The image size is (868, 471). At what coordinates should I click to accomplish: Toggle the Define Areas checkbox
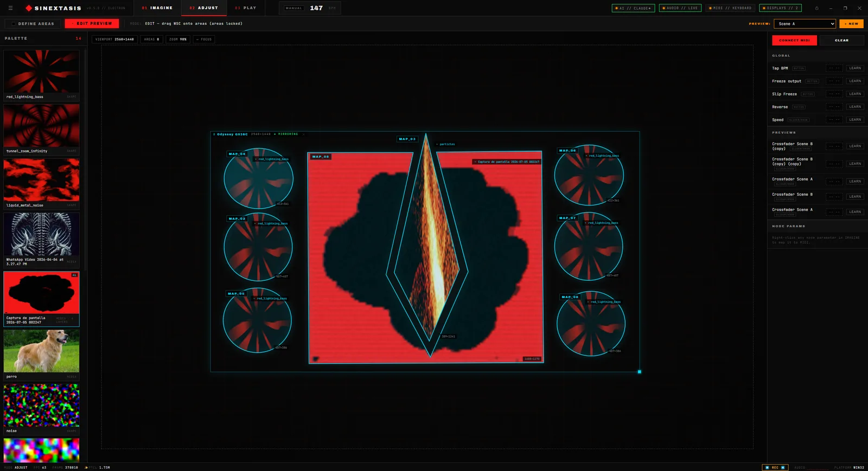(14, 24)
